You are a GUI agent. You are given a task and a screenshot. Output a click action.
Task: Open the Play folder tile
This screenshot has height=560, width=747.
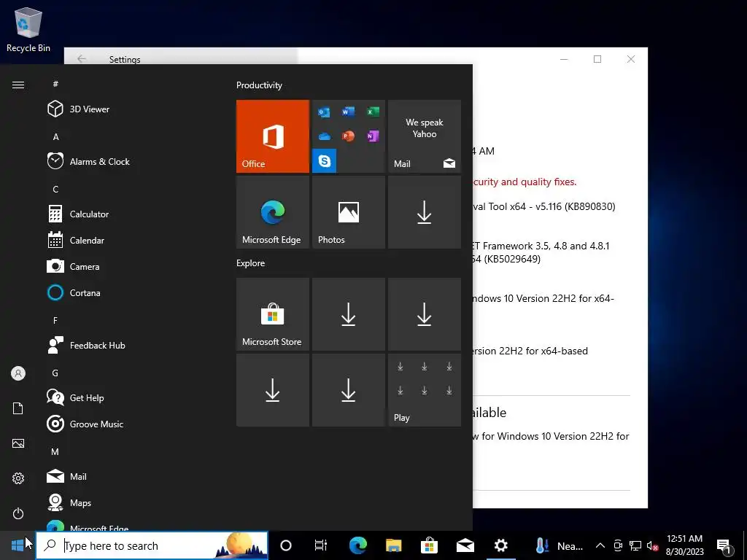pyautogui.click(x=425, y=390)
